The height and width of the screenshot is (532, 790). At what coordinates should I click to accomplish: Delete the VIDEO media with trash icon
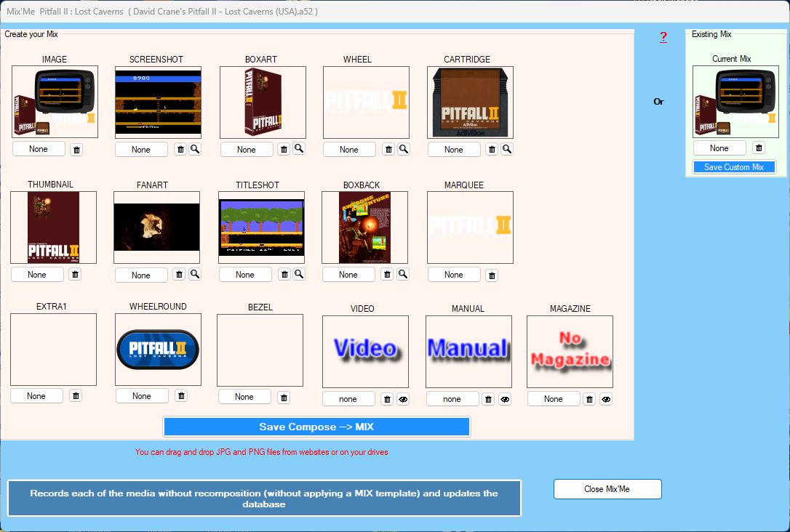[x=387, y=399]
